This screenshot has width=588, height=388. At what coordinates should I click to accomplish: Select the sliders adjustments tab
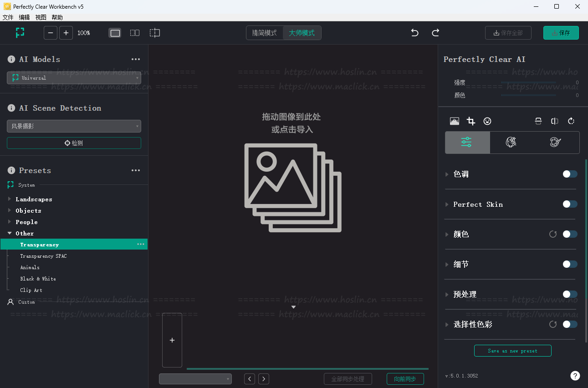point(467,143)
